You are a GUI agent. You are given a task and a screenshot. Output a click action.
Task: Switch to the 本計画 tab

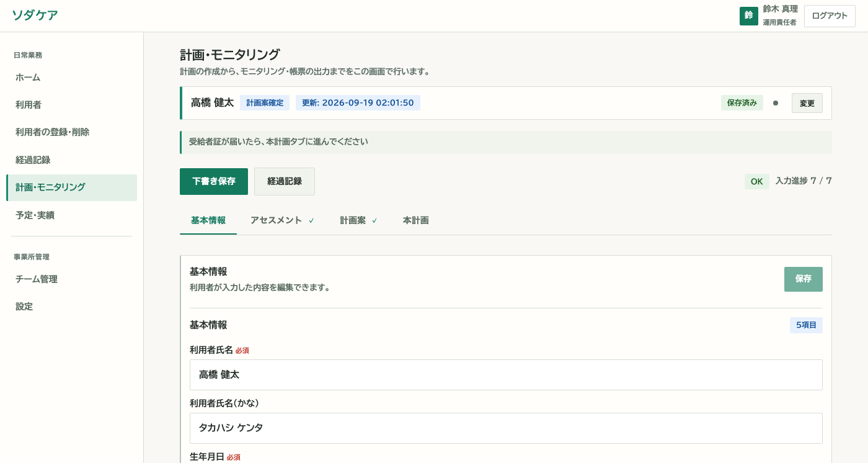point(416,220)
